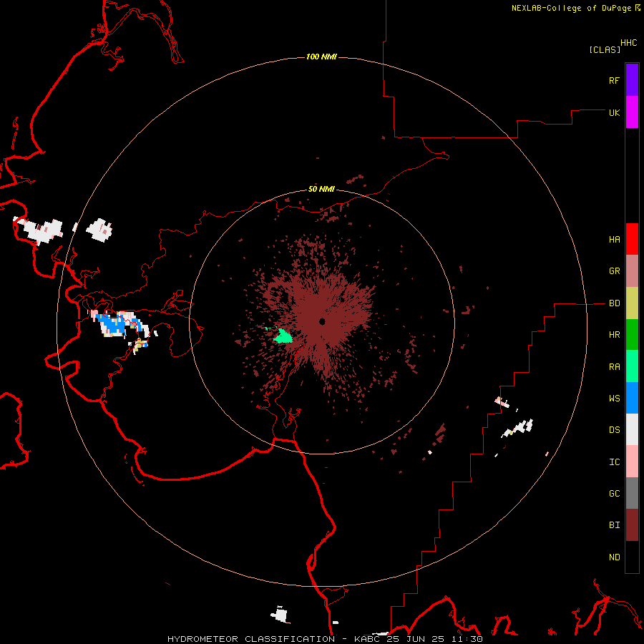Click the 11:30 time stamp
The width and height of the screenshot is (644, 644).
coord(469,639)
